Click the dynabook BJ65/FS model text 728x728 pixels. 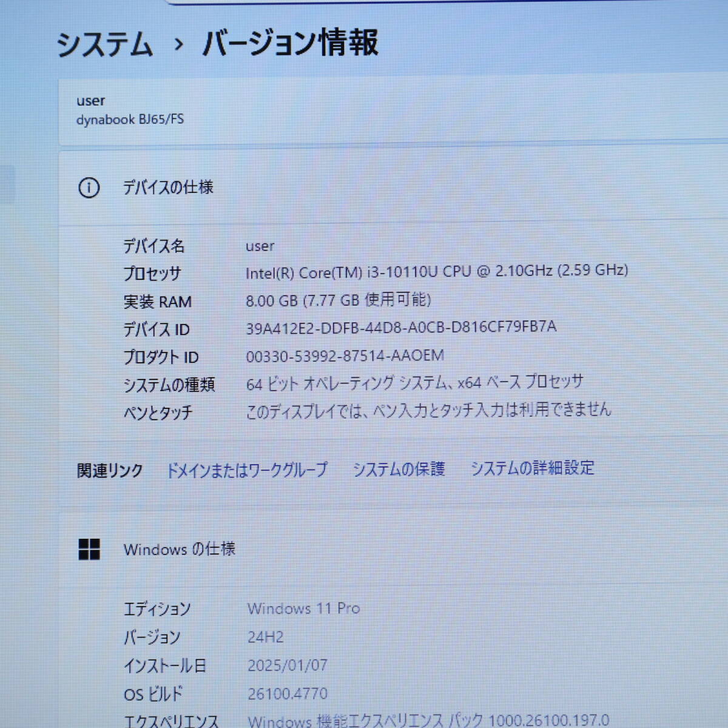[x=130, y=119]
